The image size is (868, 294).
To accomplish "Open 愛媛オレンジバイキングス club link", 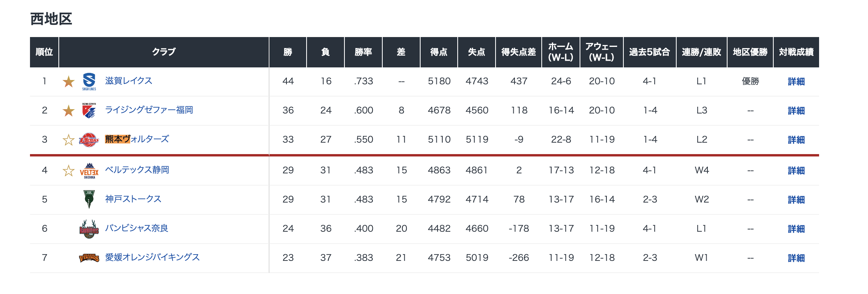I will point(152,257).
